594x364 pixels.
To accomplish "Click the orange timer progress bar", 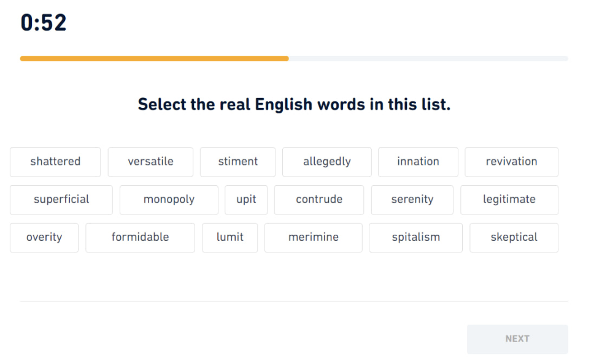I will point(155,59).
